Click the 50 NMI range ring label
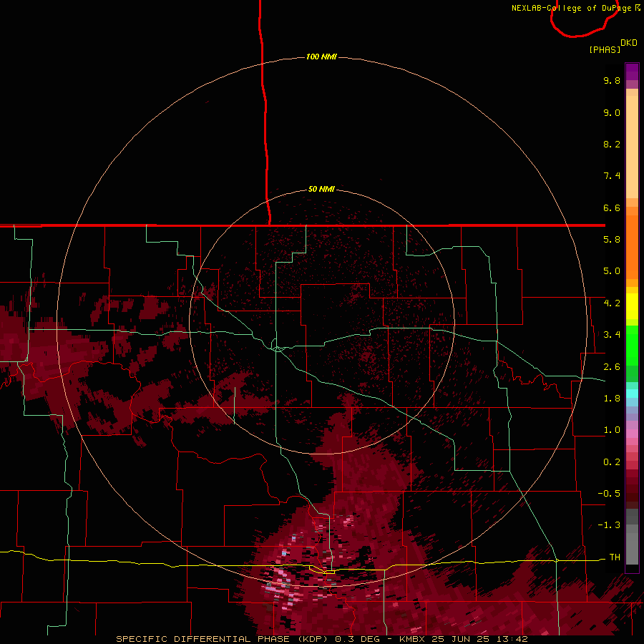Viewport: 644px width, 644px height. click(321, 189)
